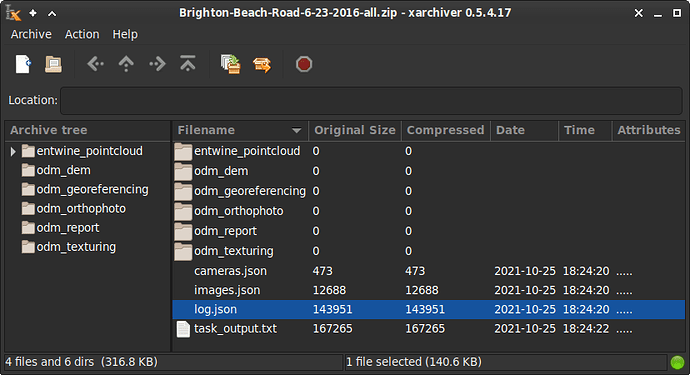
Task: Click the window title bar text
Action: click(345, 13)
